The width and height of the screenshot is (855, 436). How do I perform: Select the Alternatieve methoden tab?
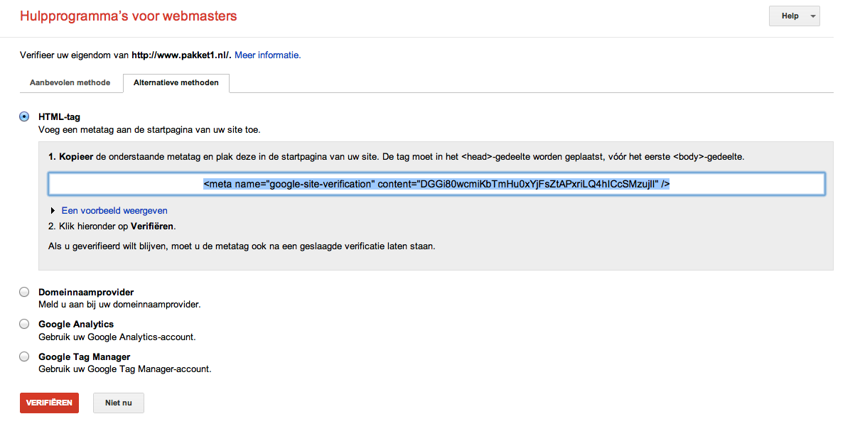pyautogui.click(x=176, y=83)
